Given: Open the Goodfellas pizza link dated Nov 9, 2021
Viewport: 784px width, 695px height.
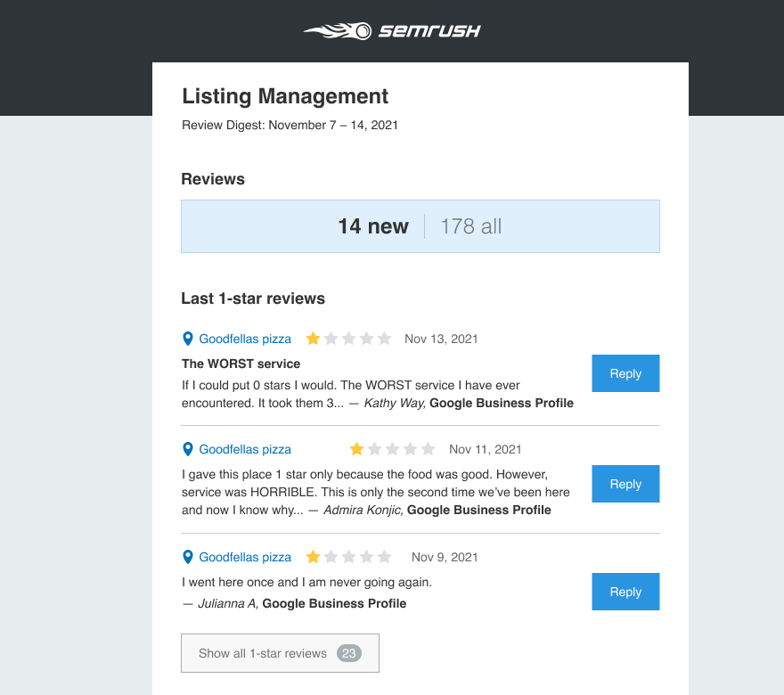Looking at the screenshot, I should point(245,557).
